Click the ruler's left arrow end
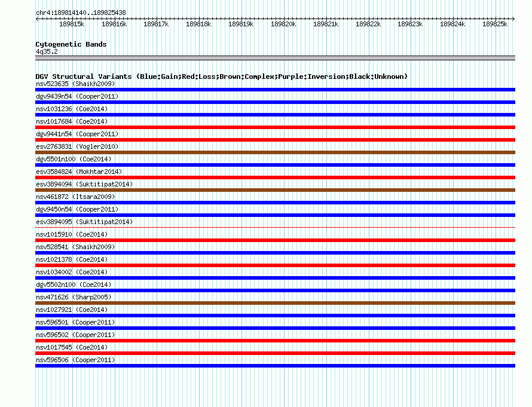This screenshot has width=532, height=407. tap(37, 19)
